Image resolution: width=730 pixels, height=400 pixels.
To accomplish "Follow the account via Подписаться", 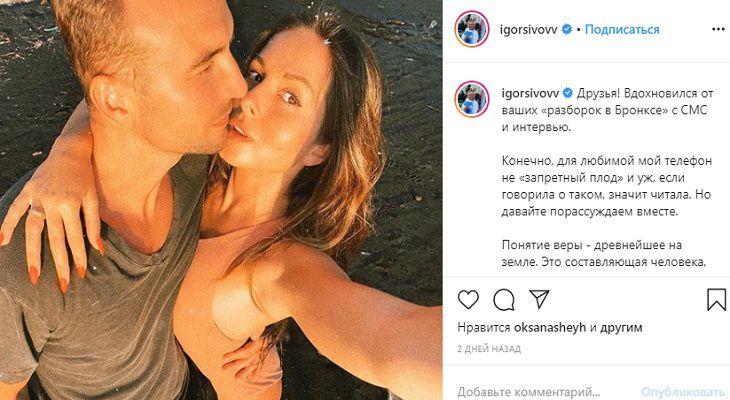I will [x=622, y=29].
